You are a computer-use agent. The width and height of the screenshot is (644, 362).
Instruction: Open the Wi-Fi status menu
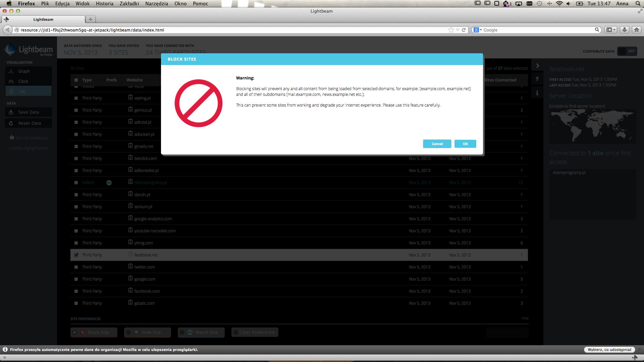click(559, 4)
